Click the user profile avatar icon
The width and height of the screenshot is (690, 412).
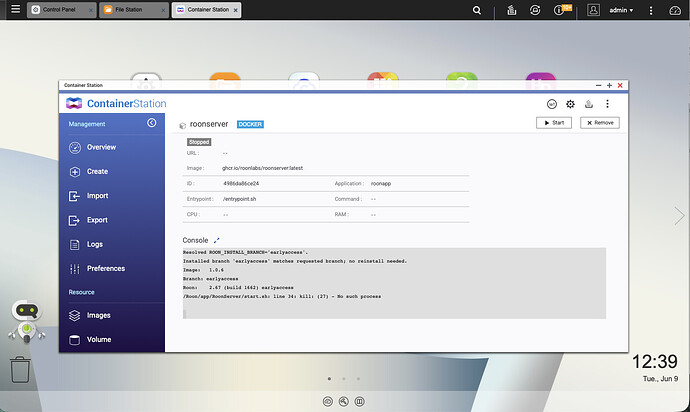(x=593, y=10)
